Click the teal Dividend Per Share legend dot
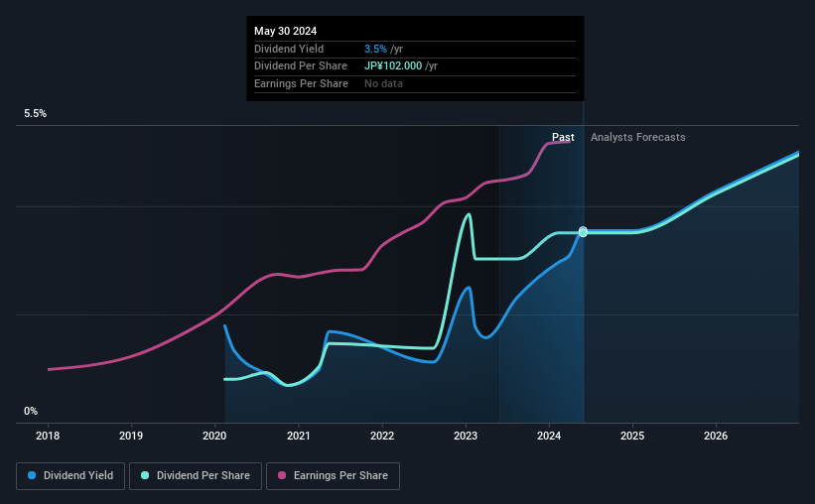 145,475
